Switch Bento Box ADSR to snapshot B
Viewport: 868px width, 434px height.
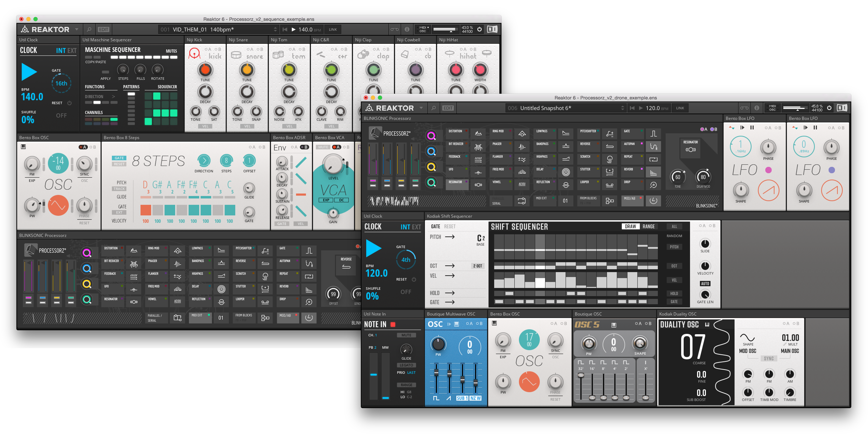304,147
